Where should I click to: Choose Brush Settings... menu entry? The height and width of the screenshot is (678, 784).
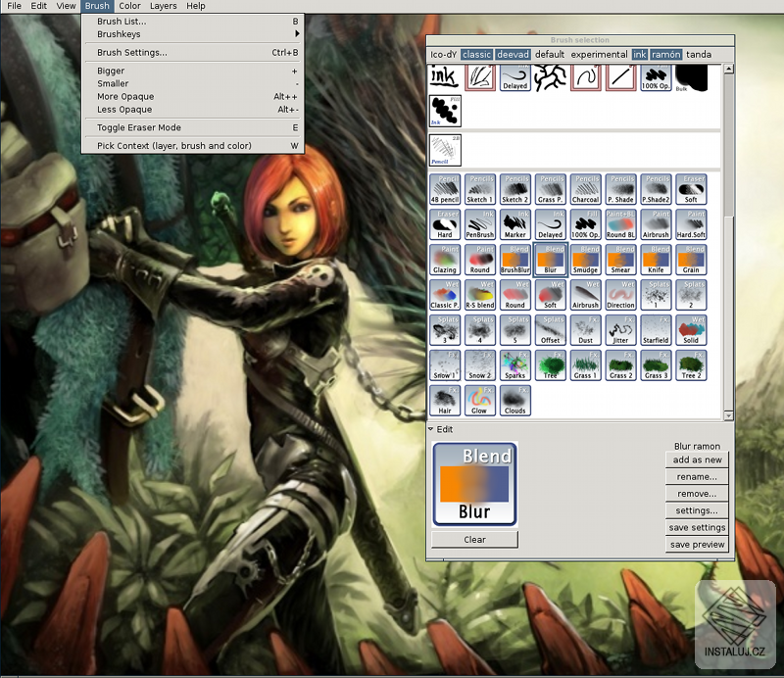click(192, 53)
